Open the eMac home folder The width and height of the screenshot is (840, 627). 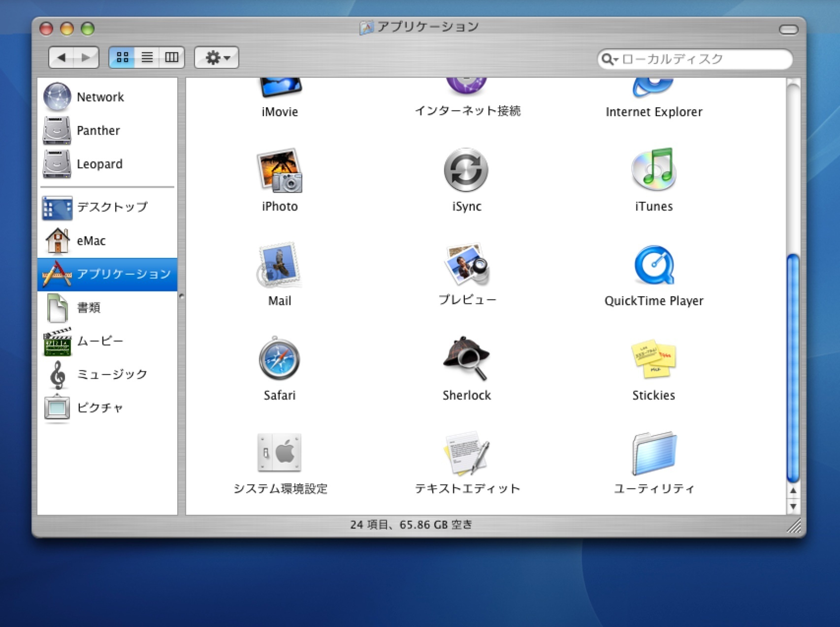coord(107,241)
